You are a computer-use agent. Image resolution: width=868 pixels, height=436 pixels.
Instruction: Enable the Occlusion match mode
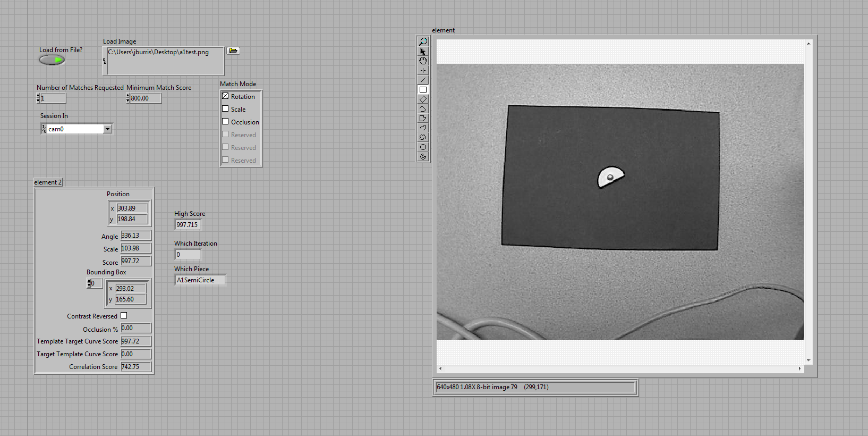(225, 122)
